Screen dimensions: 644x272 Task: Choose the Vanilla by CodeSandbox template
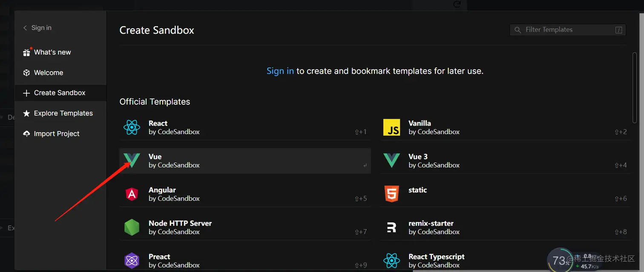coord(505,127)
